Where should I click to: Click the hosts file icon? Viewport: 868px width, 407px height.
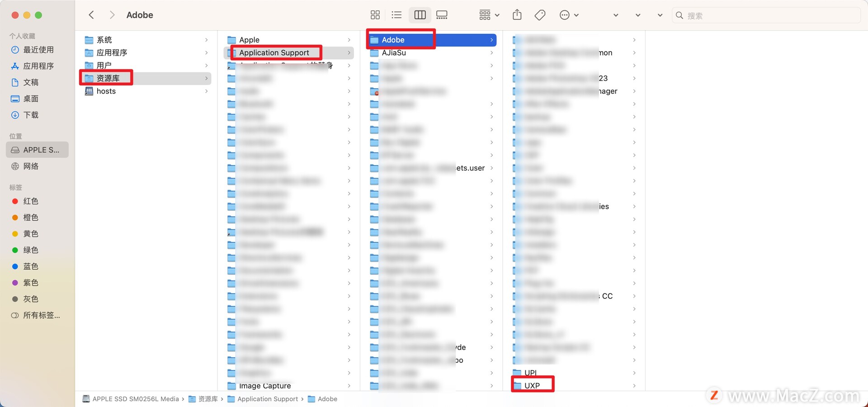click(89, 91)
